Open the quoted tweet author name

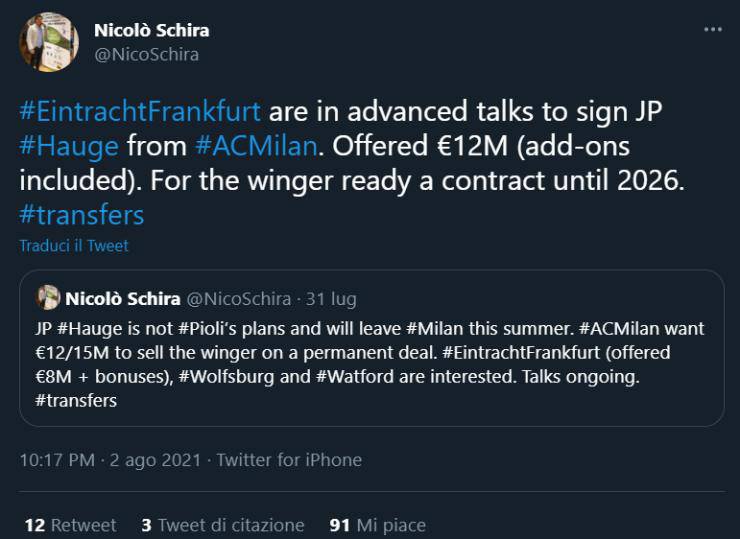pyautogui.click(x=123, y=298)
